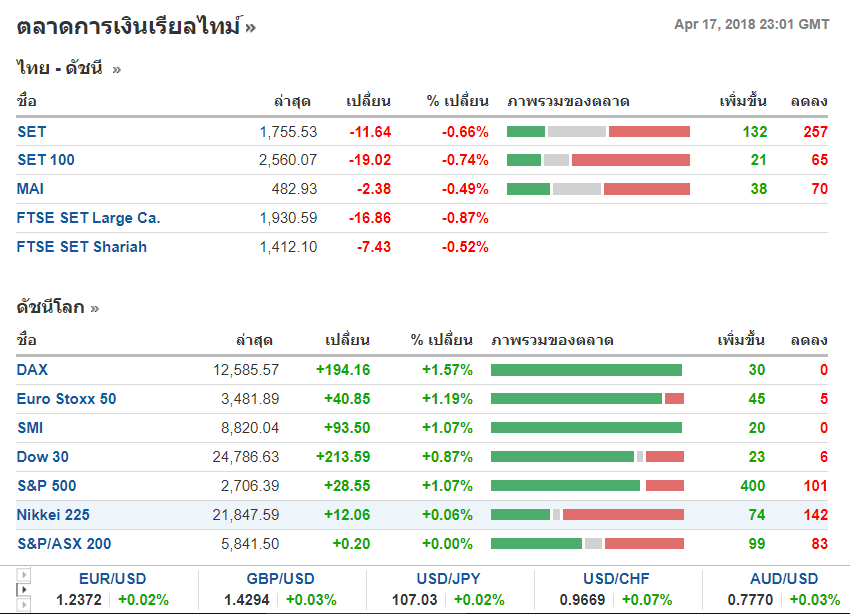
Task: Expand the ไทย - ดัชนี section arrow
Action: pos(117,69)
